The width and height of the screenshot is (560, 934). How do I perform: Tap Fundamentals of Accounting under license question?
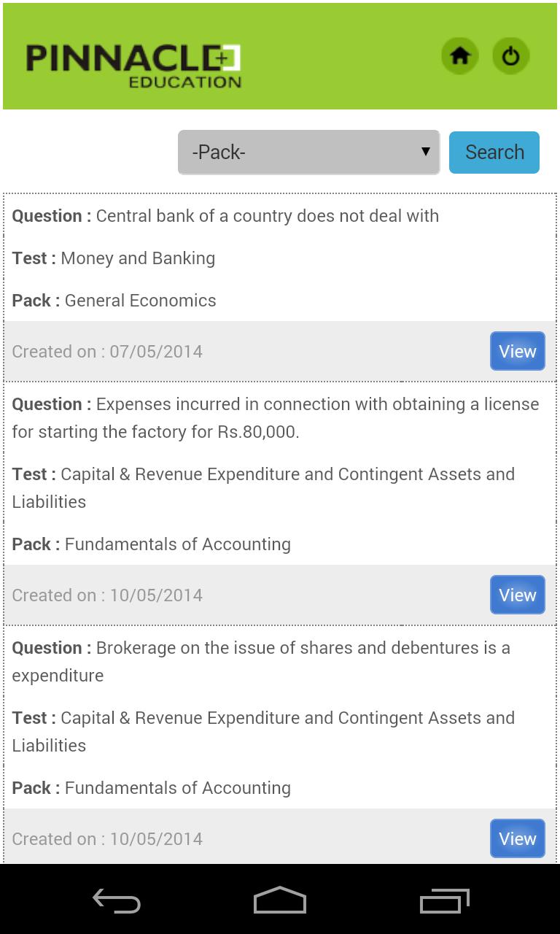(177, 544)
